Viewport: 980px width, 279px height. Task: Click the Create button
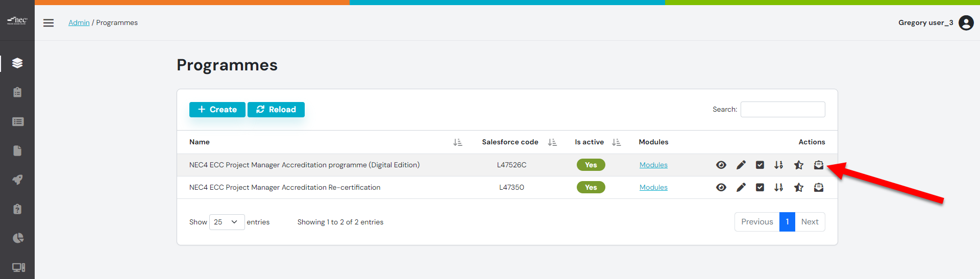pos(217,110)
